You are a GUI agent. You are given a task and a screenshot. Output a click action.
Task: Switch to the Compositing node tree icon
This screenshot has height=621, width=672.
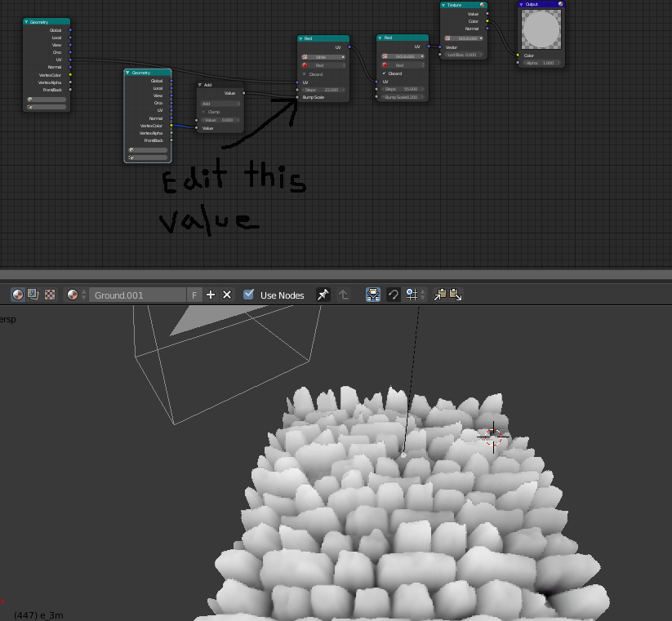tap(33, 295)
